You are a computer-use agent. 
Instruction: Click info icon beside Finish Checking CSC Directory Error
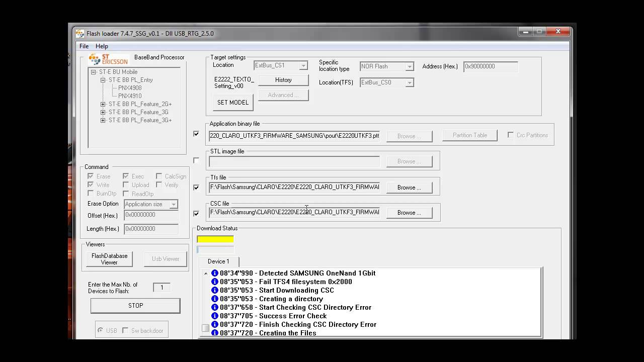[215, 324]
